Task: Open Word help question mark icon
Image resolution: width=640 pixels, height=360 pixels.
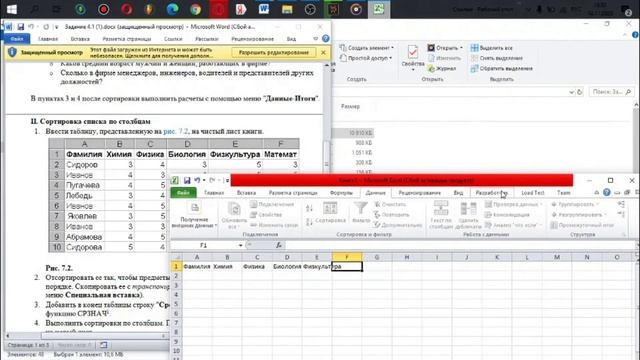Action: (325, 39)
